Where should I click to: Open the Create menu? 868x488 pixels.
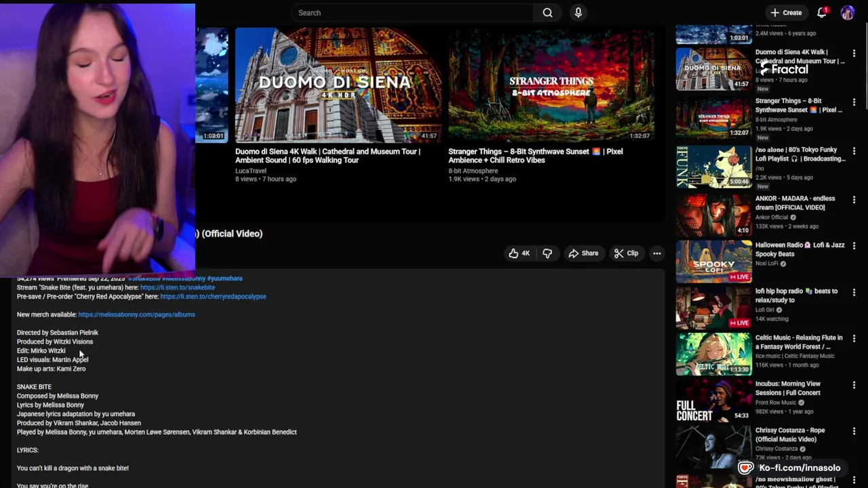point(787,13)
